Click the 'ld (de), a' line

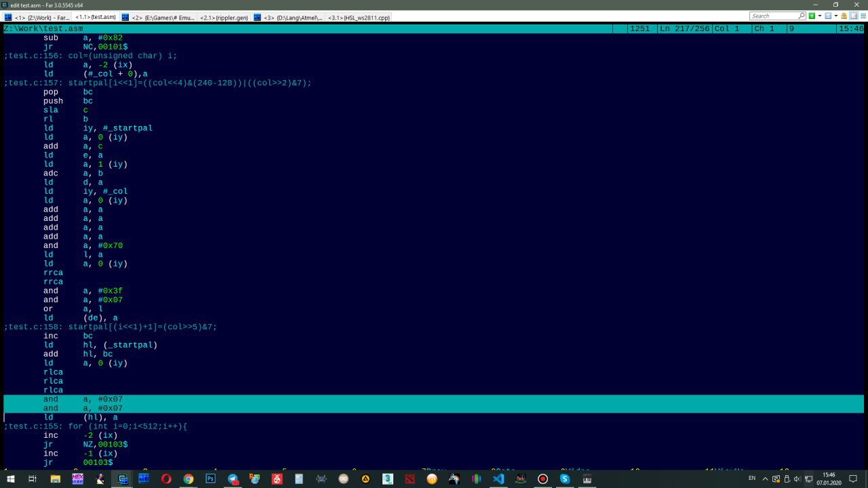81,318
